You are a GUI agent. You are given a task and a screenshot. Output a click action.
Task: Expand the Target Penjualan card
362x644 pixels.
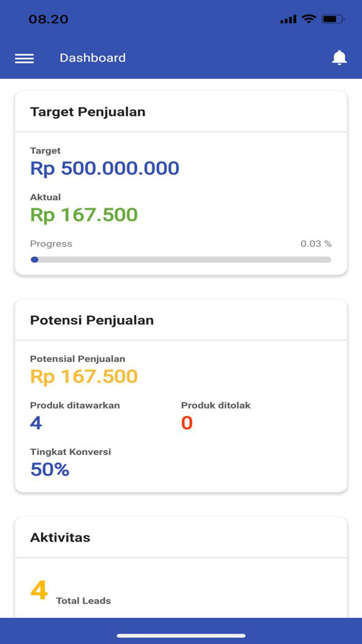(x=88, y=112)
